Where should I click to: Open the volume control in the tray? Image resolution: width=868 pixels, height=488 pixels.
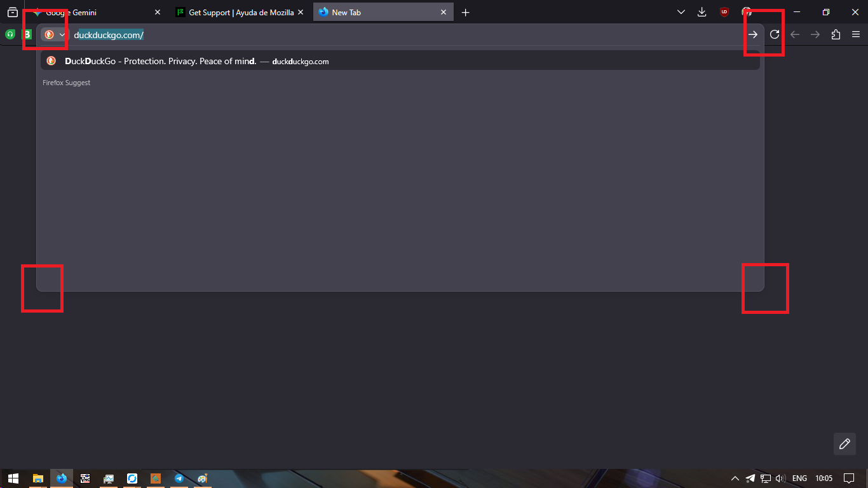[x=780, y=478]
